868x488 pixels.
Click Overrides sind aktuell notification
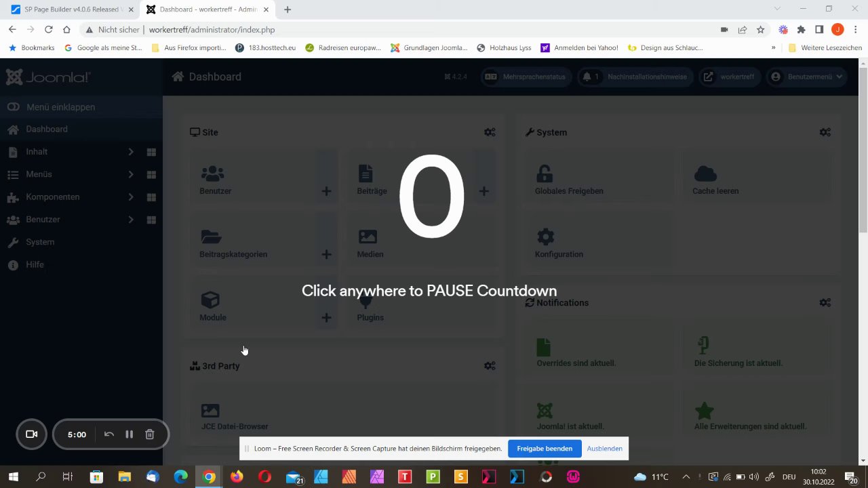pos(600,351)
